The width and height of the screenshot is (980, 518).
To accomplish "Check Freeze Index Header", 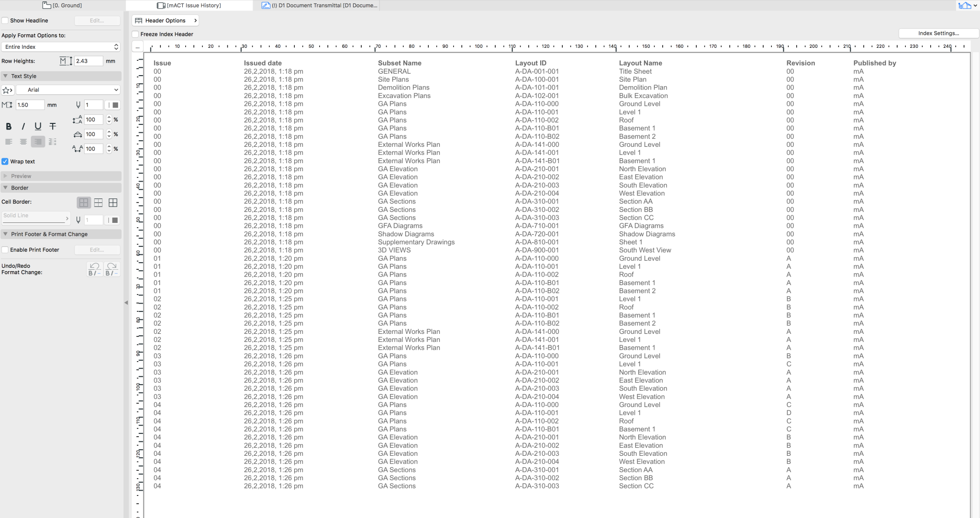I will click(135, 34).
